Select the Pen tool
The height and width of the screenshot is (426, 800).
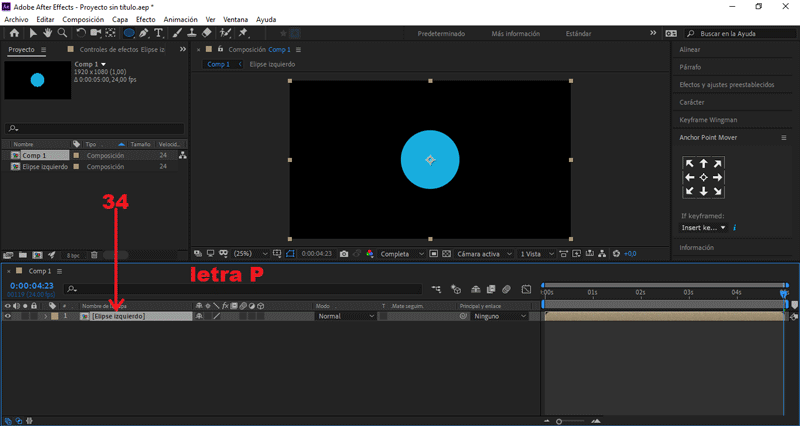pyautogui.click(x=144, y=33)
